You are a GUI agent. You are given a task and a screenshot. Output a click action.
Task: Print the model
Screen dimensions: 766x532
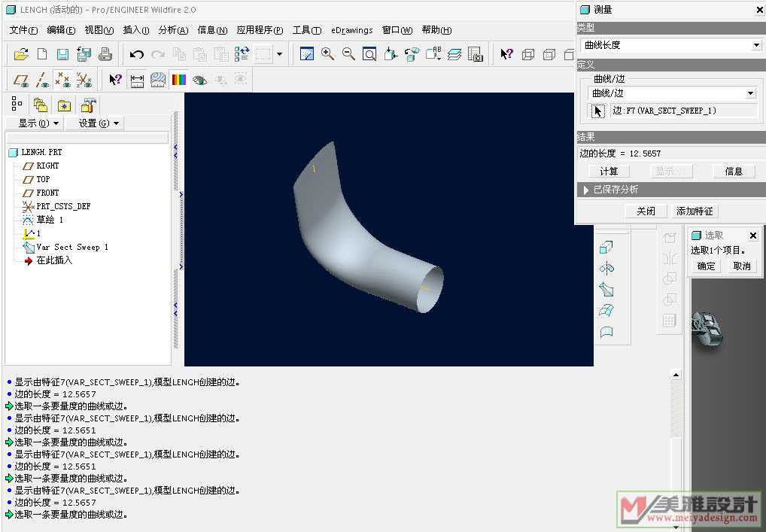[x=105, y=53]
